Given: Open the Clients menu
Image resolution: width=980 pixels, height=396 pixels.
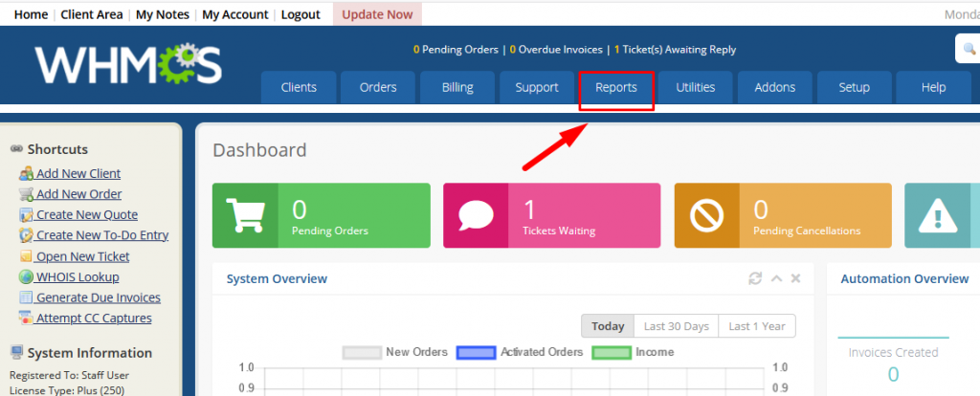Looking at the screenshot, I should (299, 87).
